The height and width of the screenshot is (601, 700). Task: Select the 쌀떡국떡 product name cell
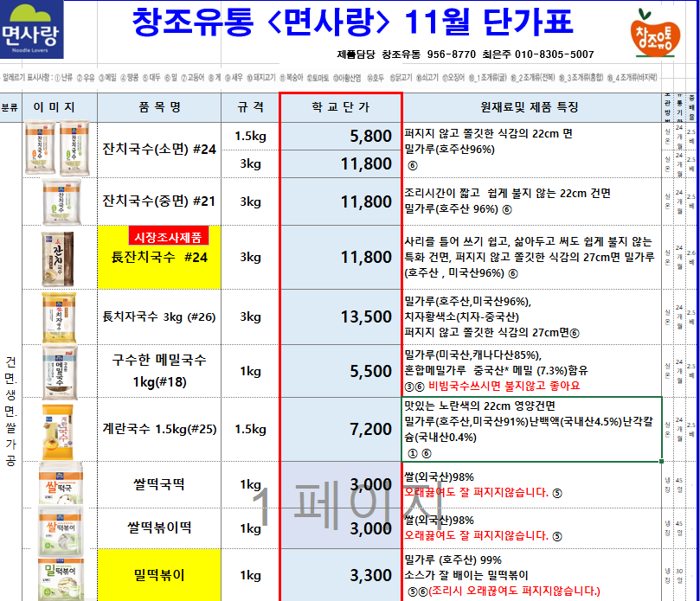click(159, 484)
